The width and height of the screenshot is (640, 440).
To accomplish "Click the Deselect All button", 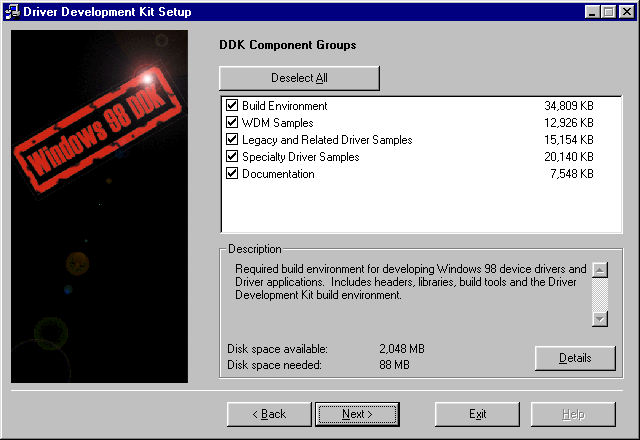I will 299,78.
